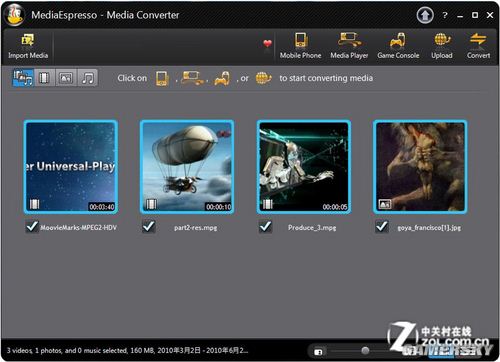This screenshot has width=500, height=362.
Task: Click the Upload globe icon
Action: pos(442,40)
